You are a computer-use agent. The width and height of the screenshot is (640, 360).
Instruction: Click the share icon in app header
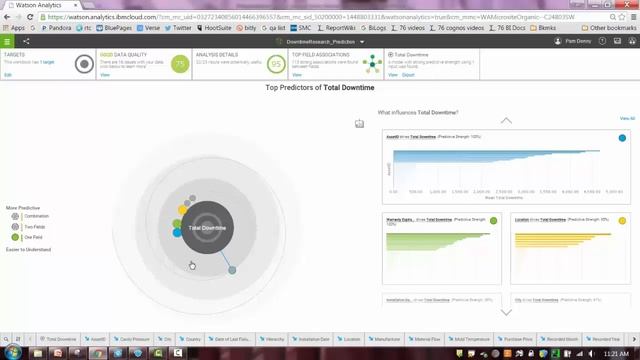[26, 41]
